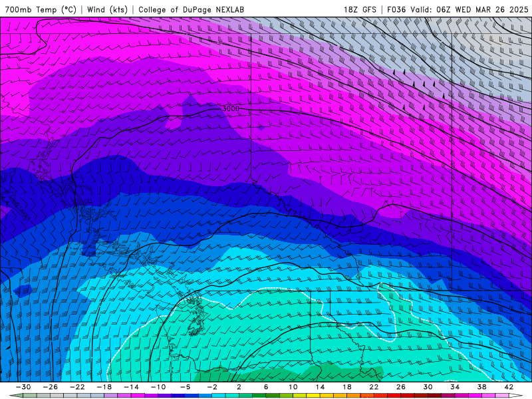Click the '700mb Temp (°C)' title text
The height and width of the screenshot is (399, 532).
41,9
